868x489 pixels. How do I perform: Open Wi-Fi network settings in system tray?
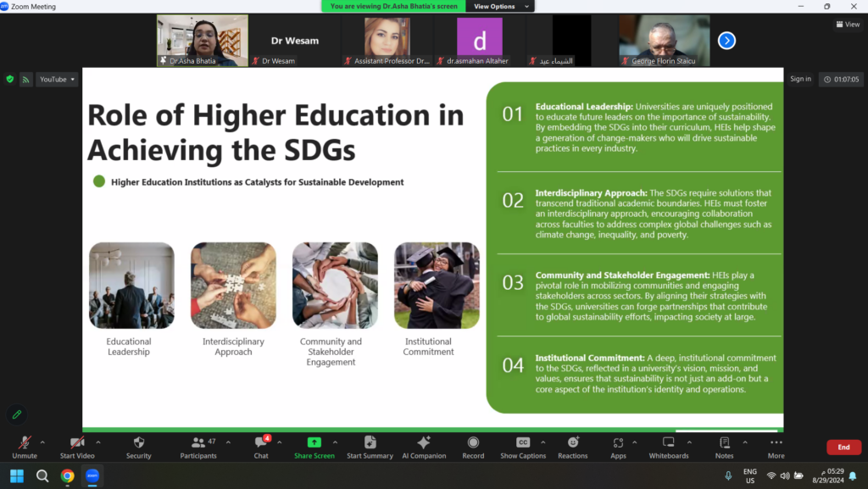tap(771, 475)
